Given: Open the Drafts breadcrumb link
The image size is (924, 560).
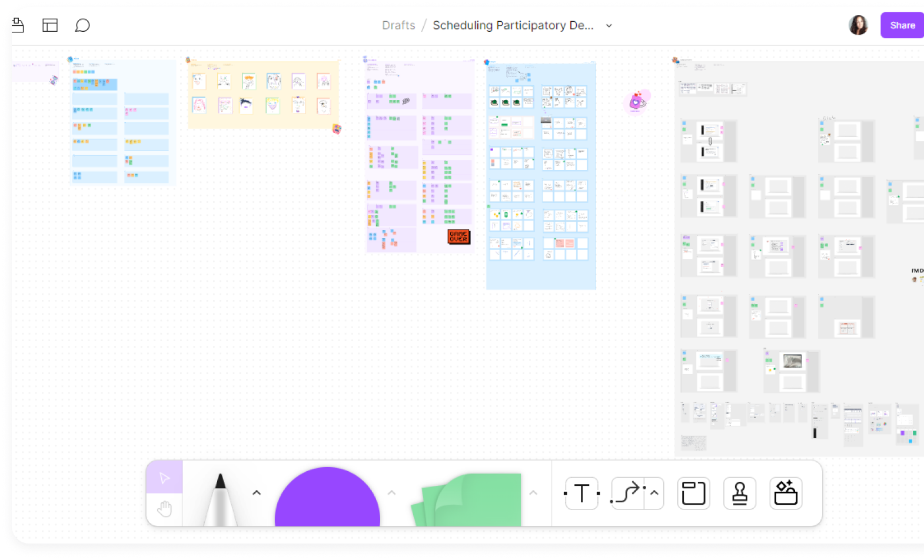Looking at the screenshot, I should click(398, 25).
